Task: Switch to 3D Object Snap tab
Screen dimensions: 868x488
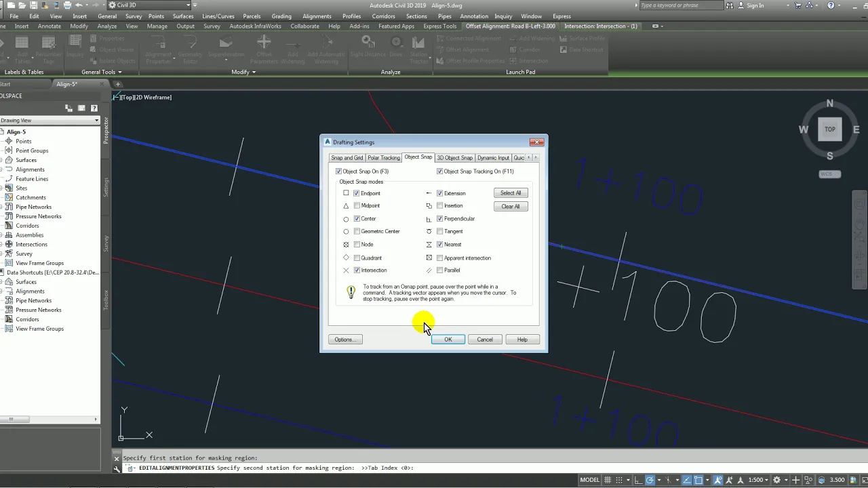Action: (454, 158)
